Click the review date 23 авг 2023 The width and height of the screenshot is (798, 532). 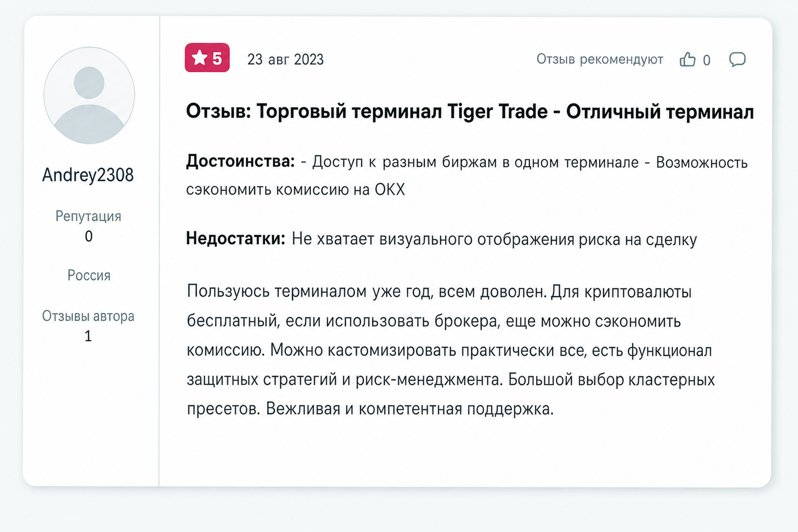click(285, 60)
